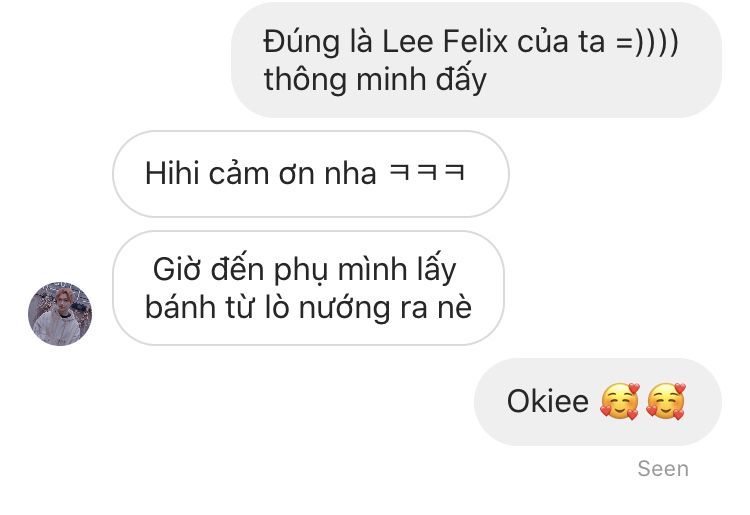This screenshot has height=515, width=750.
Task: Click the word 'Hihi' in received message
Action: point(172,173)
